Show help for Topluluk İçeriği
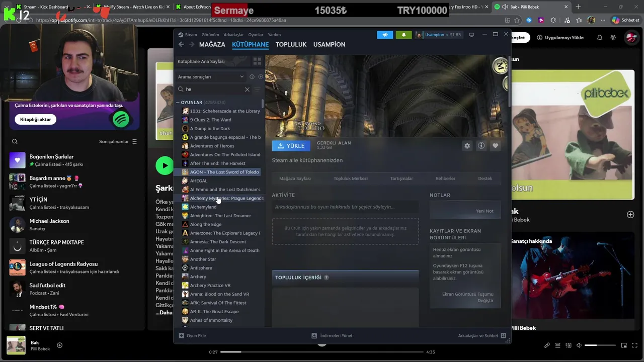Screen dimensions: 644x362 coord(327,278)
